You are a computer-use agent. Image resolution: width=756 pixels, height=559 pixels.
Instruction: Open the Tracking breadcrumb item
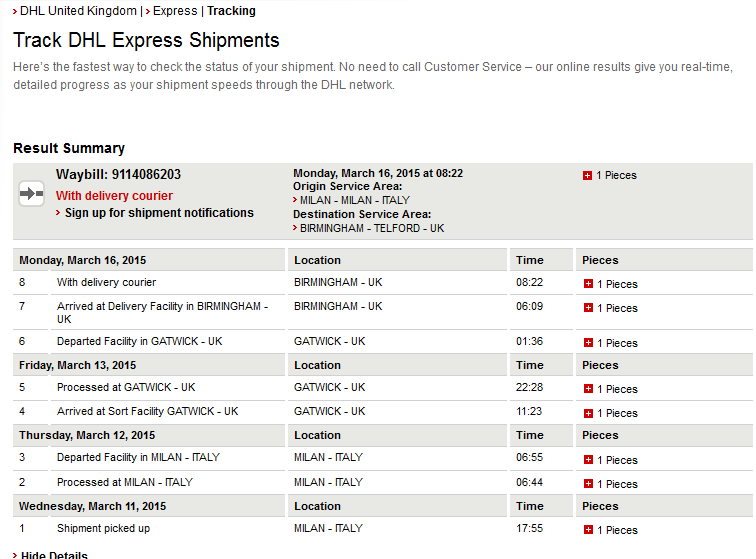(231, 11)
